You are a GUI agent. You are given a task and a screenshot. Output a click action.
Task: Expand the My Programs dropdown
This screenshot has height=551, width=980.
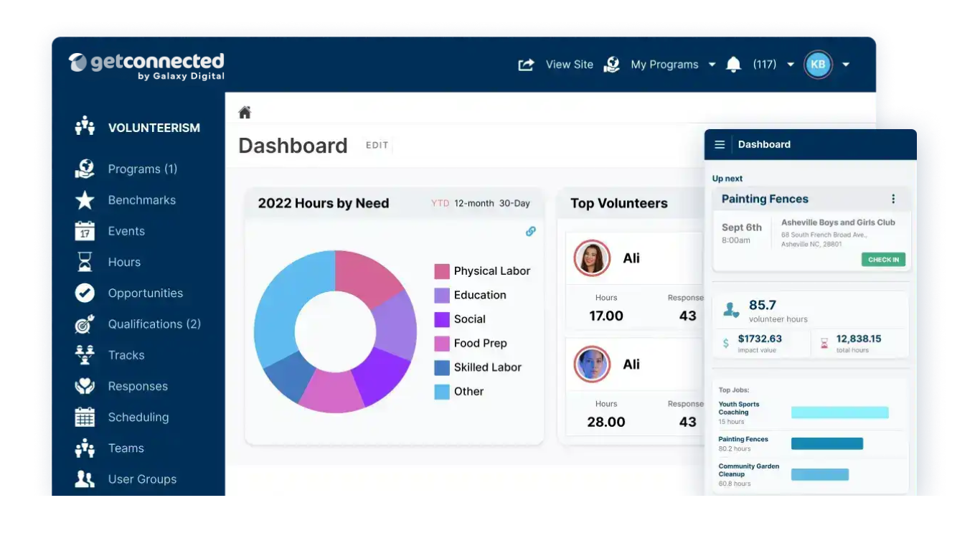tap(711, 65)
